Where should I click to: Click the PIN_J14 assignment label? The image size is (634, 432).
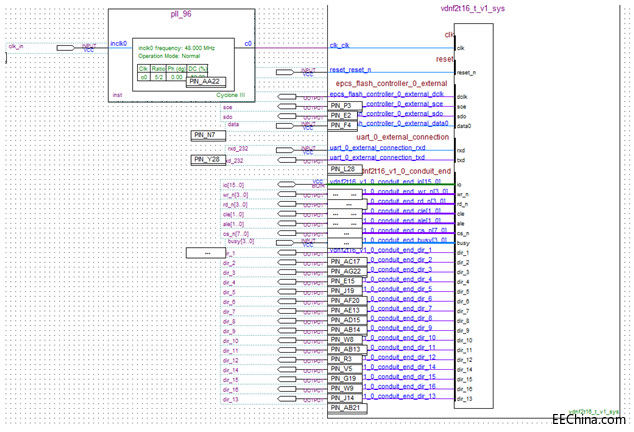(x=345, y=398)
